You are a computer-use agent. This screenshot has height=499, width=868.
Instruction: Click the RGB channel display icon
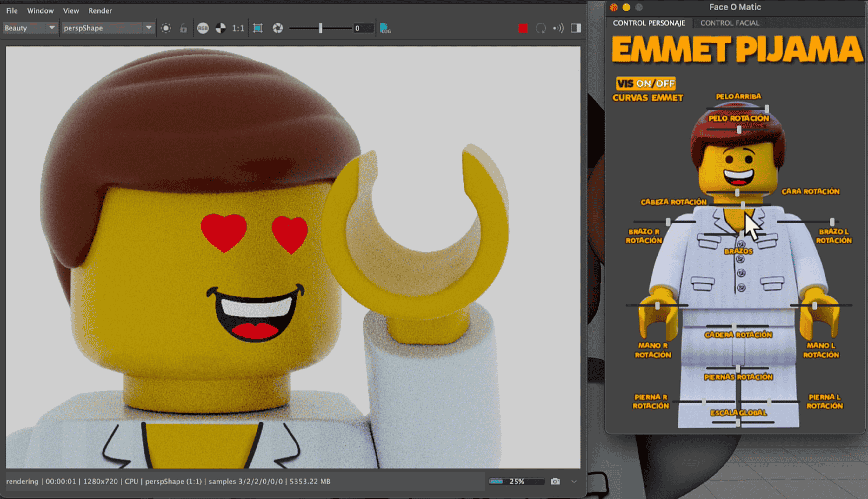pos(203,28)
